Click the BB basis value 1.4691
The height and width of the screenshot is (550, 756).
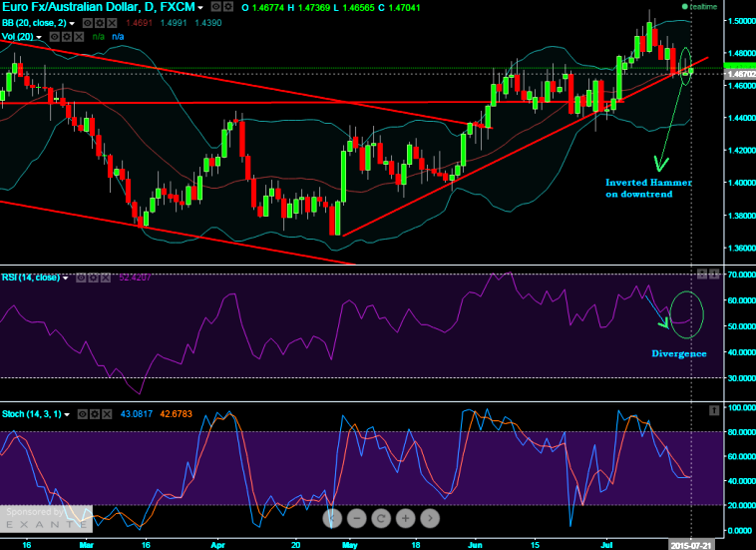click(139, 23)
